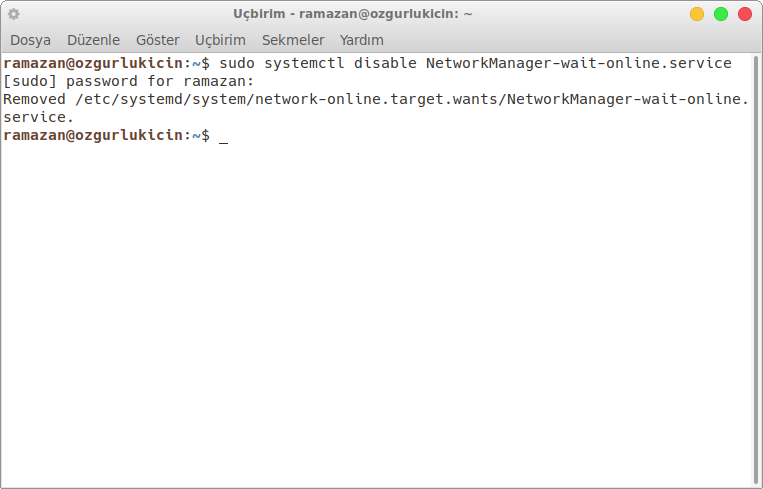Click the word 'disable' in the command

(x=385, y=63)
